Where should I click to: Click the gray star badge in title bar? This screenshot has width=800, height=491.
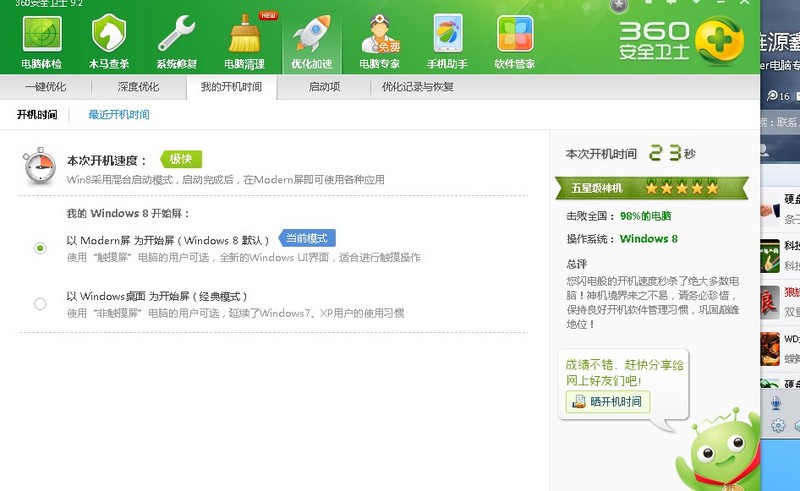tap(618, 6)
